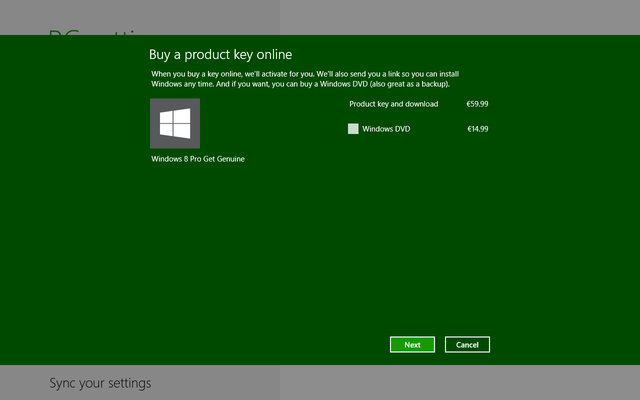Select the Windows 8 Pro Get Genuine caption
Image resolution: width=640 pixels, height=400 pixels.
(x=198, y=159)
